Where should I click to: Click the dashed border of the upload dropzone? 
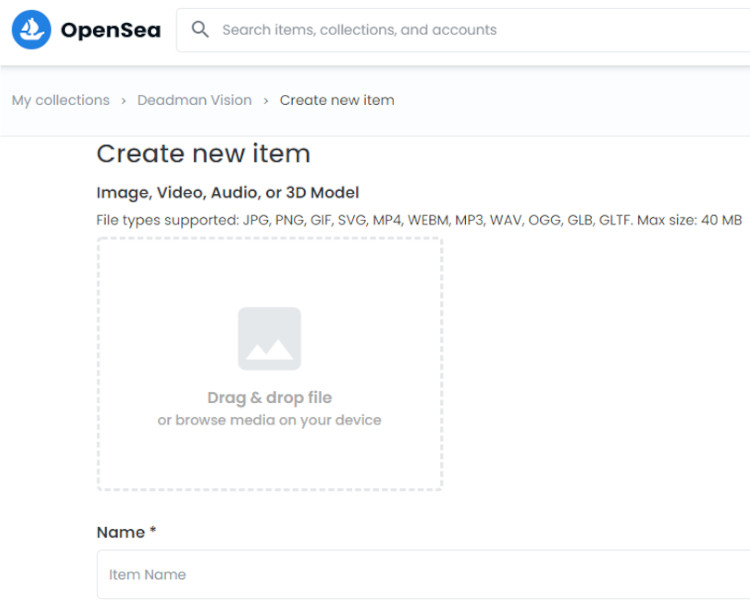pyautogui.click(x=98, y=365)
